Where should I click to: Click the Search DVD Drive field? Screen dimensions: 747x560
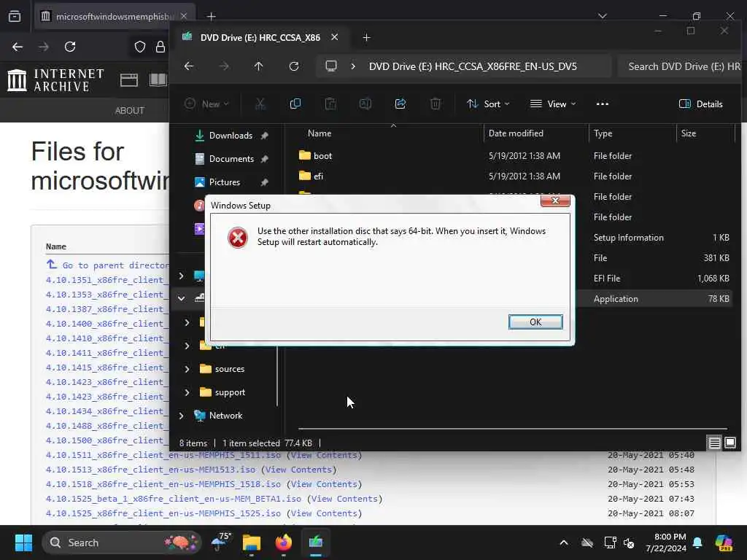point(682,66)
